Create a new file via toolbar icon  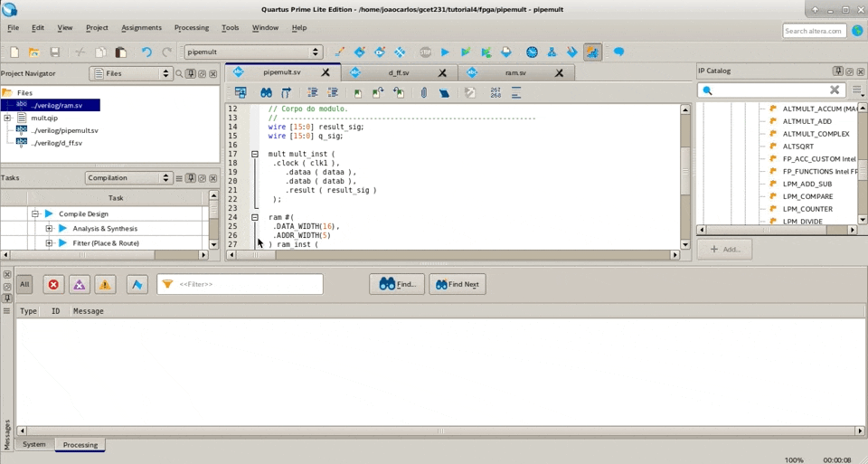pos(14,52)
